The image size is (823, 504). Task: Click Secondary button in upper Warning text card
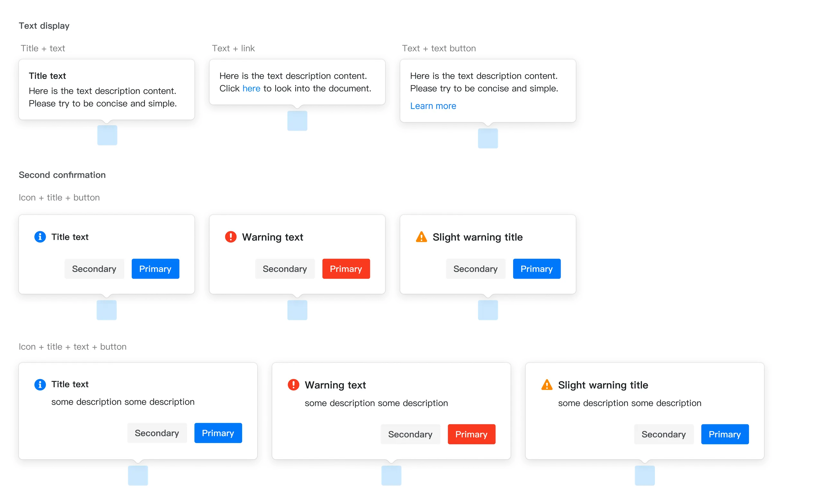coord(285,269)
